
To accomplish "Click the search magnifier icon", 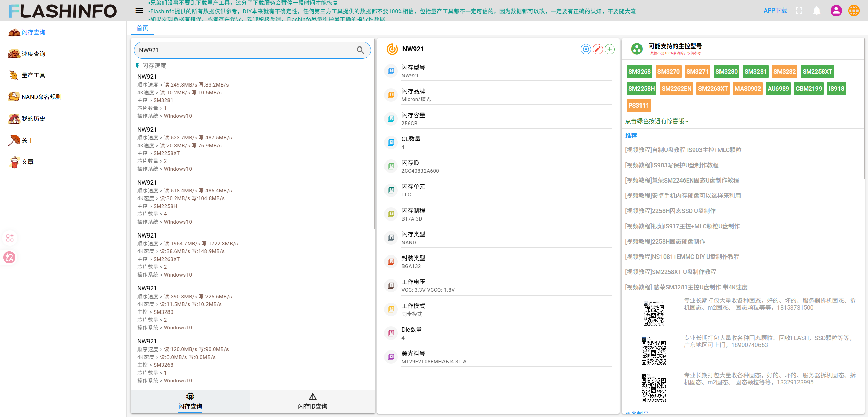I will [x=360, y=50].
